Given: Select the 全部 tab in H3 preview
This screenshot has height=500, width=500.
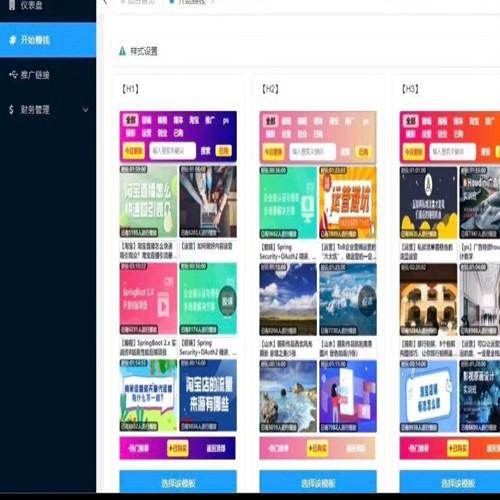Looking at the screenshot, I should point(411,121).
